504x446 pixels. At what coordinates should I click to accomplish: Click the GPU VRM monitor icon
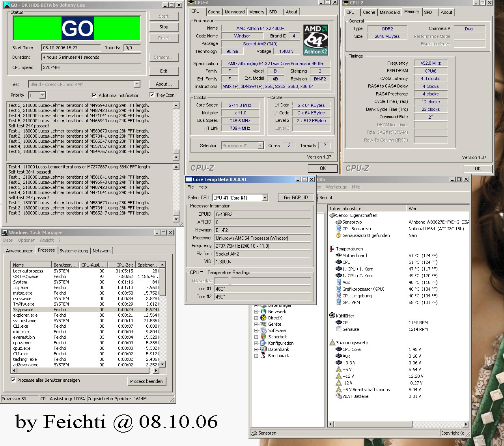[x=338, y=302]
